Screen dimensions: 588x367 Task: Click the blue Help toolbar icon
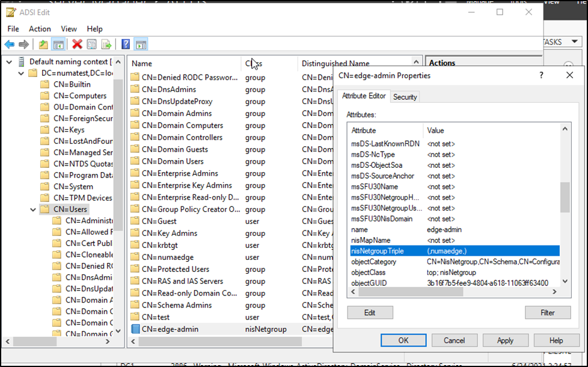(x=126, y=45)
